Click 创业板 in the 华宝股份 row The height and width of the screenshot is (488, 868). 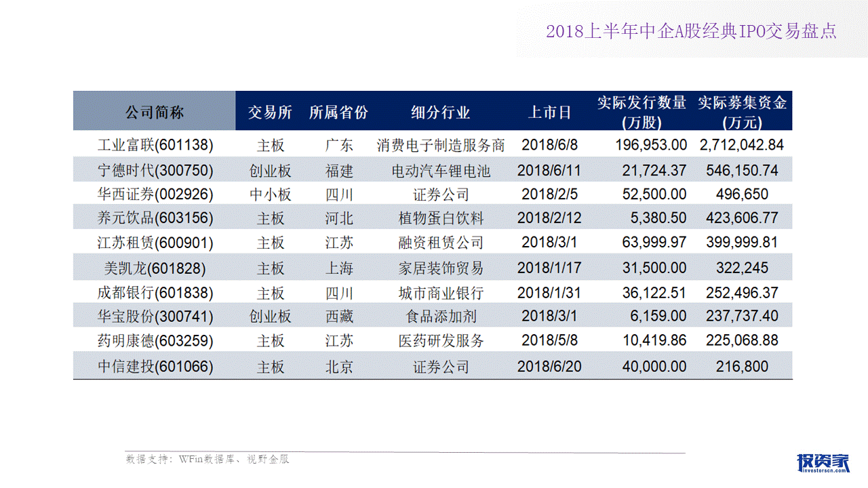point(271,317)
